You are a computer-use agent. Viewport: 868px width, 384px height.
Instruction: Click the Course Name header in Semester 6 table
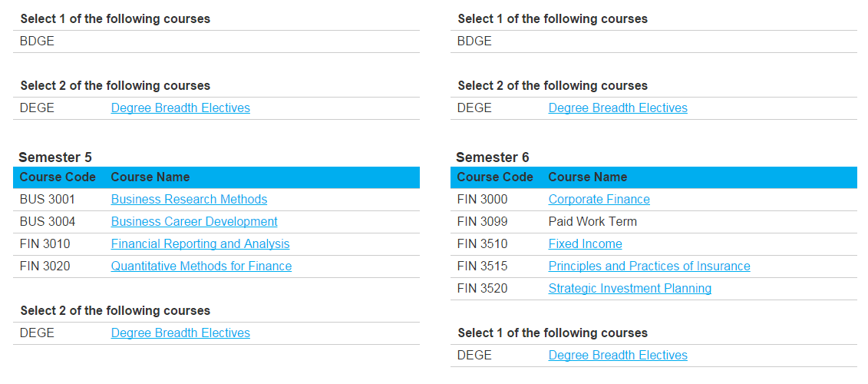587,177
